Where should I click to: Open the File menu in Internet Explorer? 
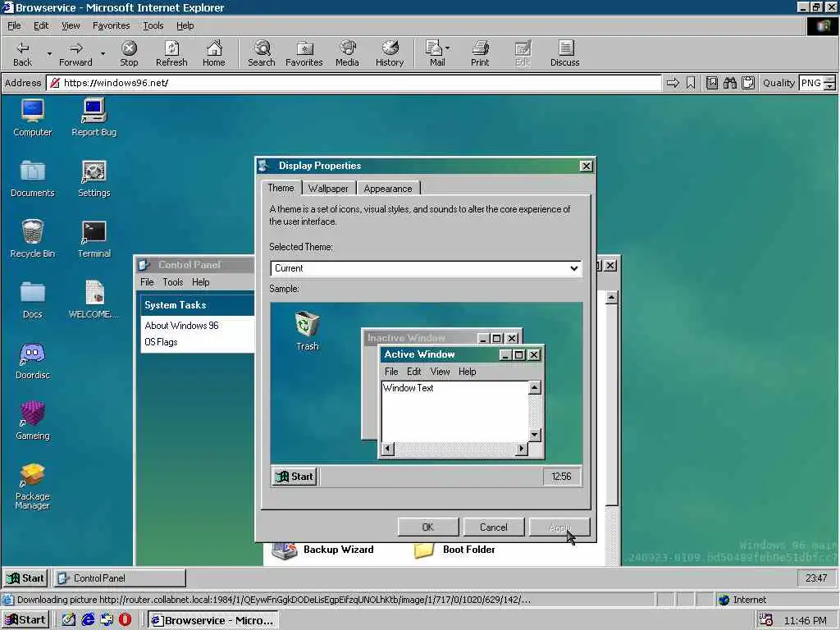coord(14,25)
